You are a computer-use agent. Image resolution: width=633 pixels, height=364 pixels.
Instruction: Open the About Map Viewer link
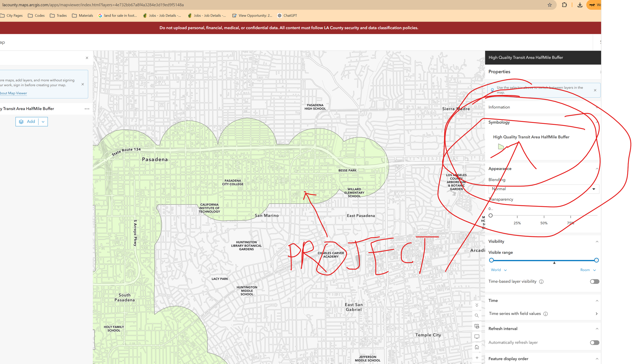click(x=13, y=93)
